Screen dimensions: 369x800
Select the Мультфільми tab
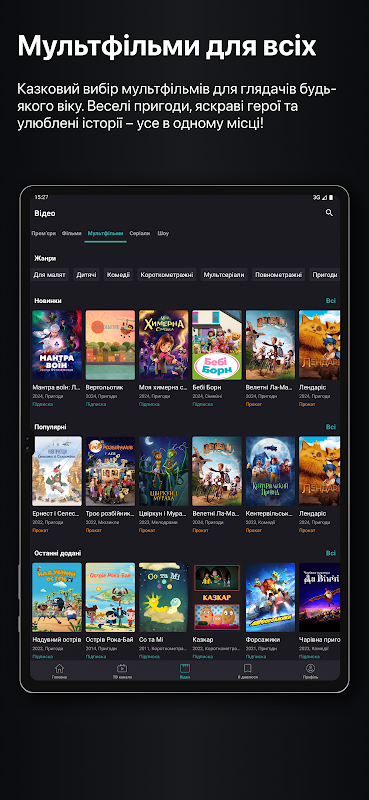coord(105,233)
